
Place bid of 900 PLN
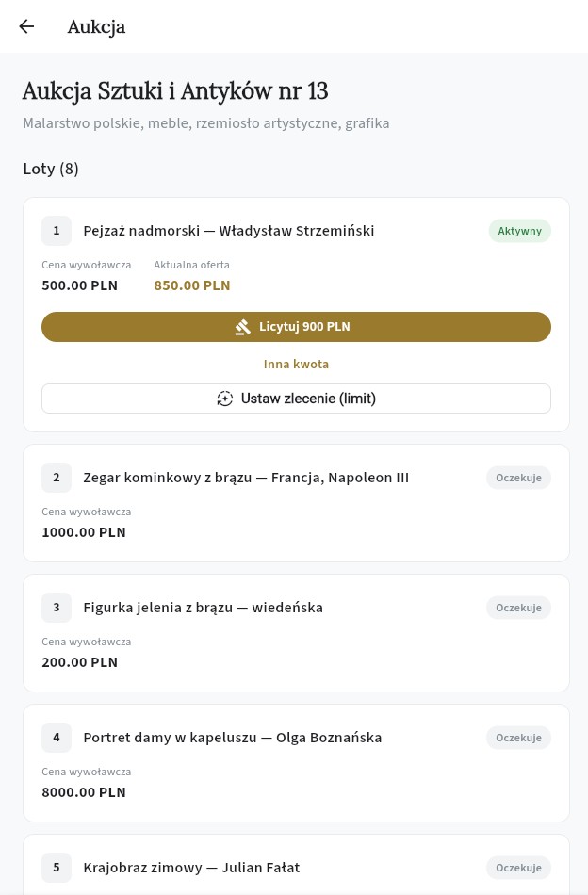[x=296, y=327]
